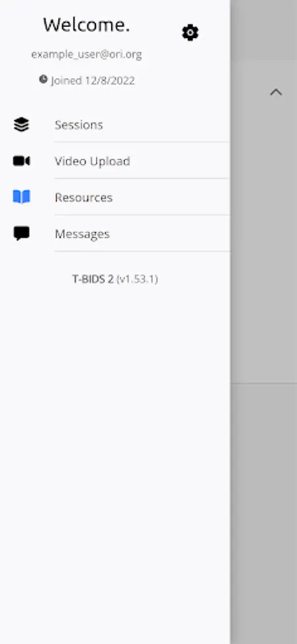Open settings with the gear icon

[190, 32]
